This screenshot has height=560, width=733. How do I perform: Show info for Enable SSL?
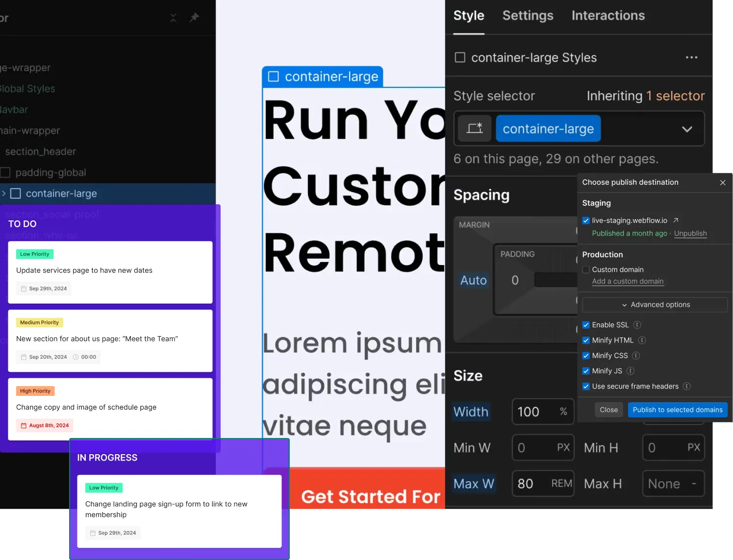(x=637, y=325)
